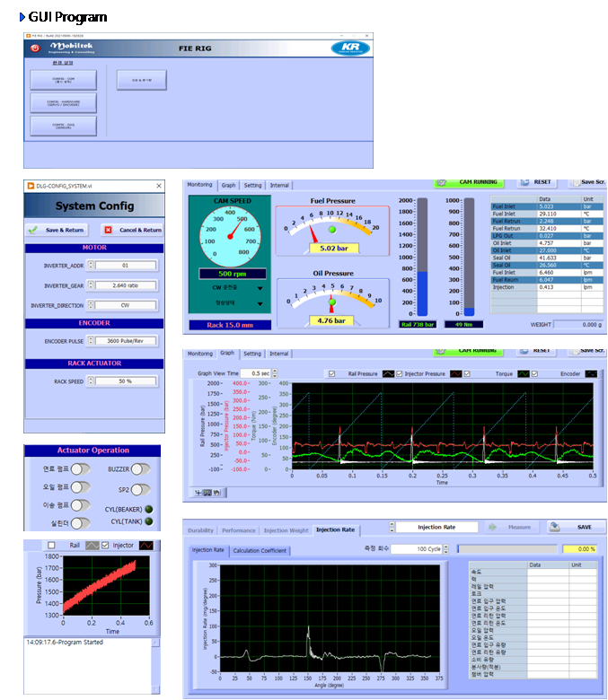
Task: Toggle the Torque plot checkbox
Action: pyautogui.click(x=467, y=373)
